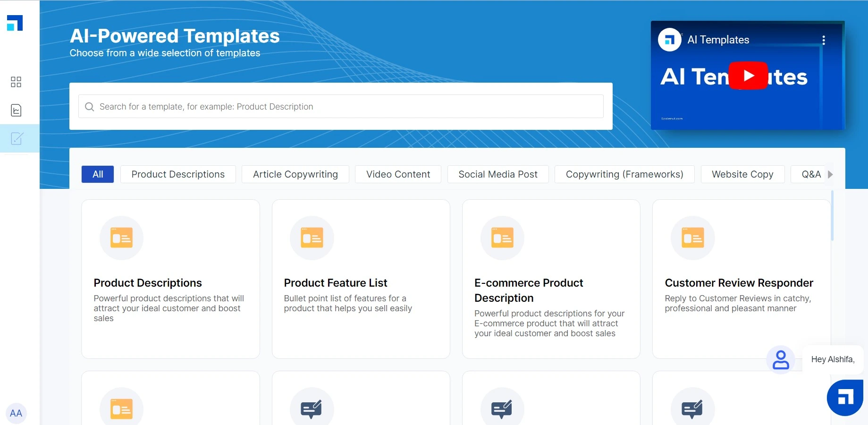Play the AI Templates video
The height and width of the screenshot is (425, 868).
[748, 76]
